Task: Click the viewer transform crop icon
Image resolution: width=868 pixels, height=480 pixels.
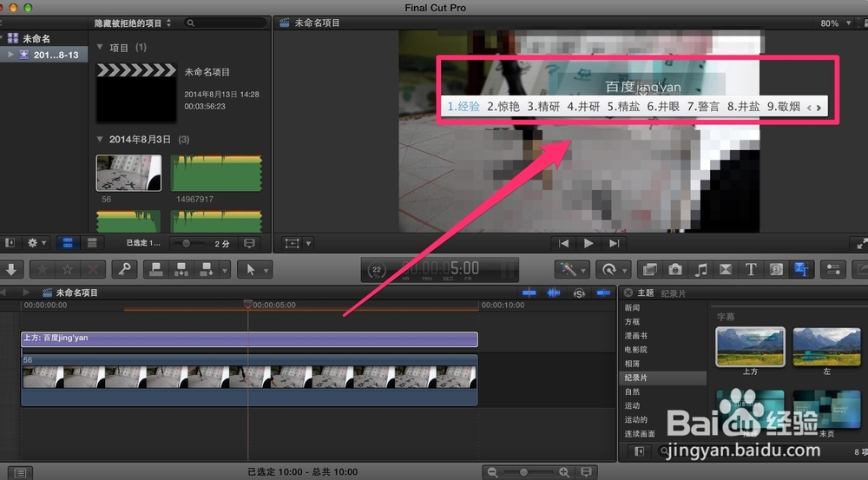Action: coord(293,243)
